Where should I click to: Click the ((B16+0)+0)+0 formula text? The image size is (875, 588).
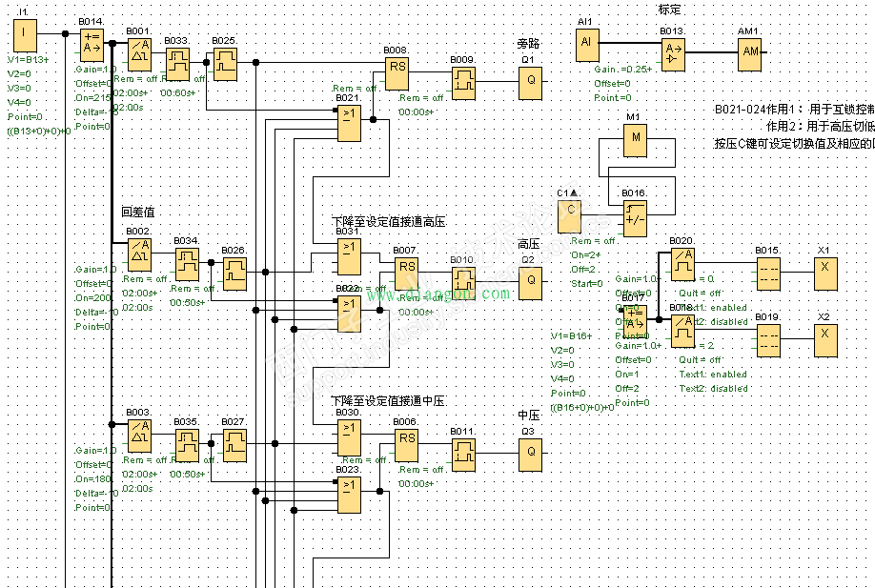point(582,407)
